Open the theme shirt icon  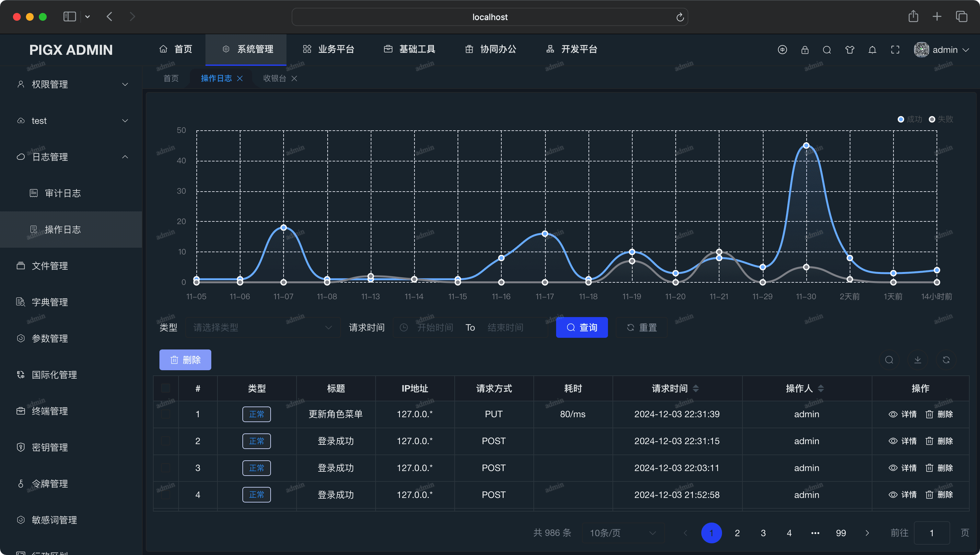[x=850, y=50]
